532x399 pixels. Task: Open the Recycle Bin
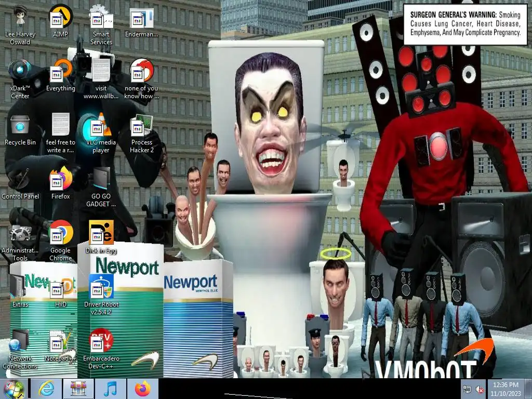click(x=20, y=129)
